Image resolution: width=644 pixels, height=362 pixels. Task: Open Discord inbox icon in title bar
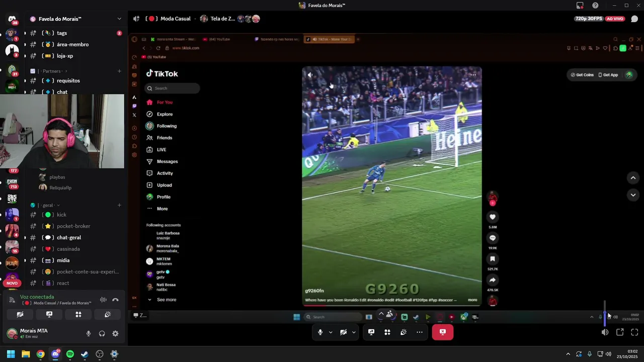[x=580, y=6]
